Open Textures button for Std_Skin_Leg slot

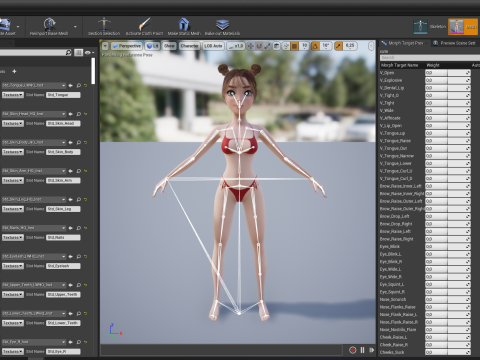pos(13,209)
